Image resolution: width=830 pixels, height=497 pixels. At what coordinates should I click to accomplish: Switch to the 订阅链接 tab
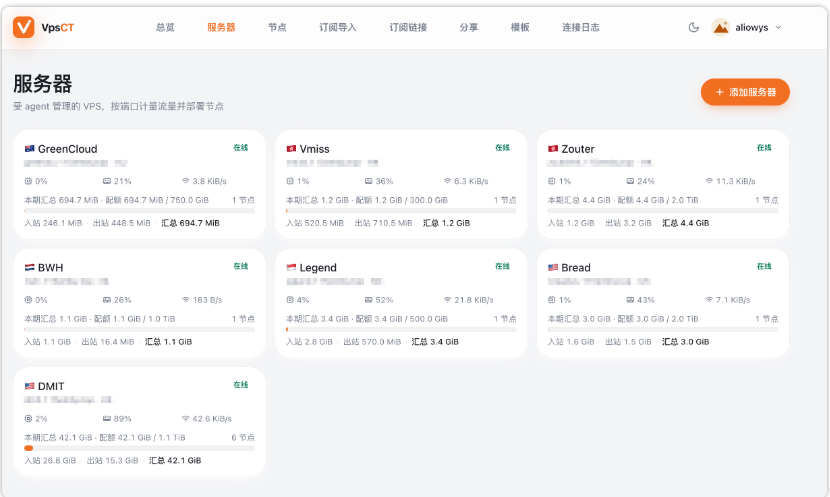(408, 28)
